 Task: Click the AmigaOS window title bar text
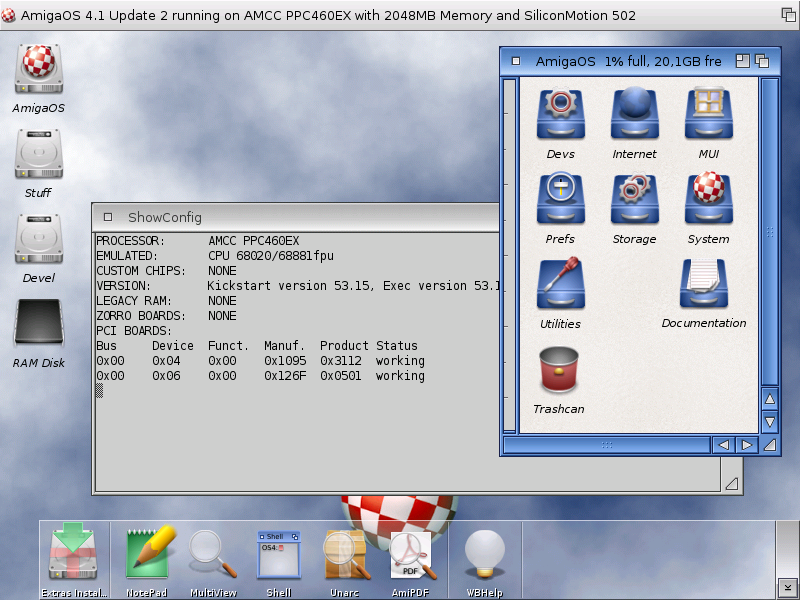click(x=629, y=62)
